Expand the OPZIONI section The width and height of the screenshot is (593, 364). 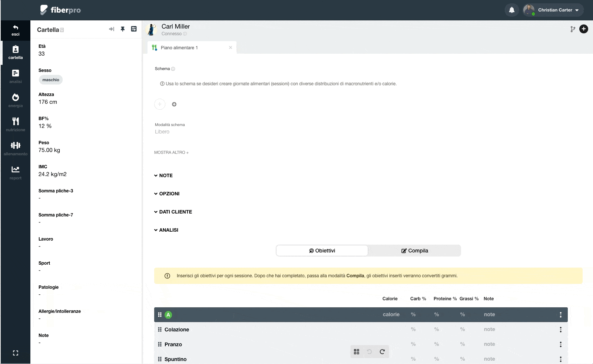click(x=167, y=194)
